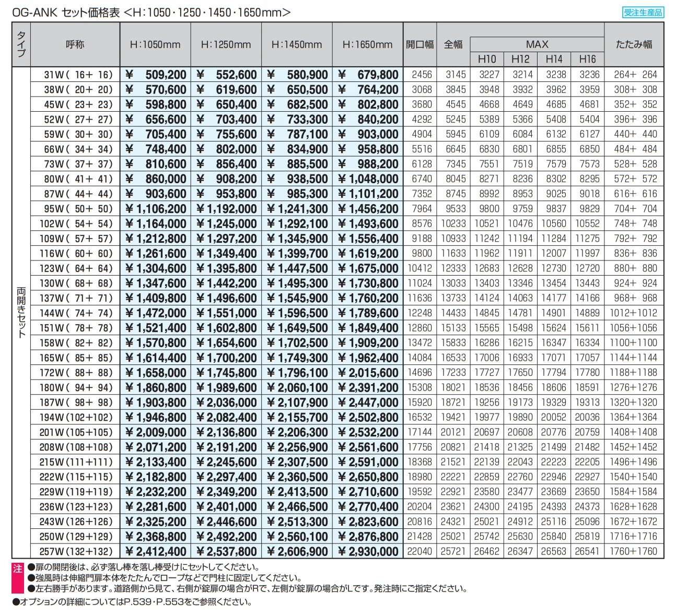Click price ¥ 1,860,800

tap(155, 388)
